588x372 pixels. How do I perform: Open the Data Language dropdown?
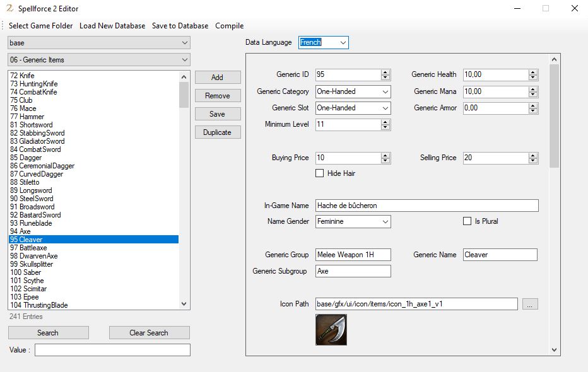(324, 42)
